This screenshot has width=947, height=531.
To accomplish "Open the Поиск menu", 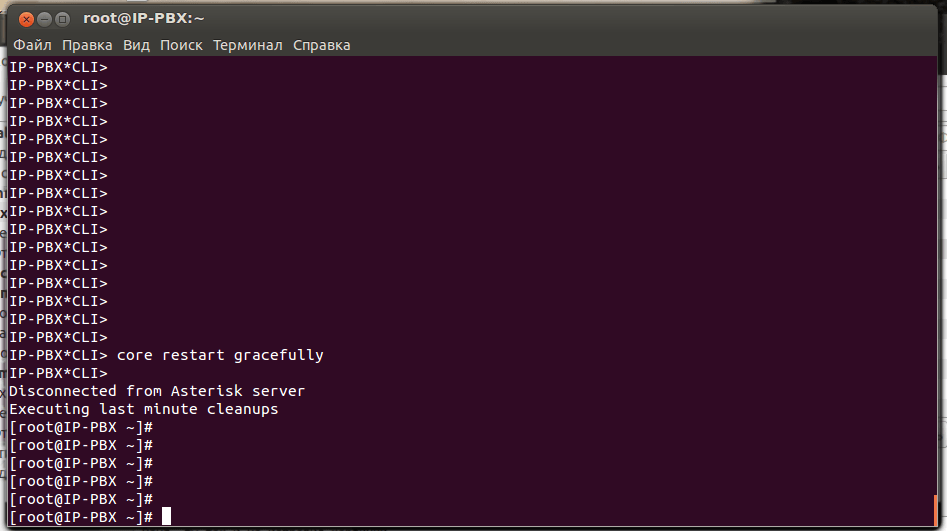I will click(181, 45).
